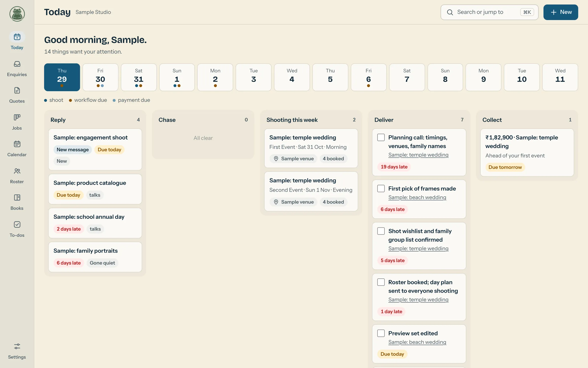Viewport: 588px width, 368px height.
Task: Open the Sample: school annual day card
Action: [95, 223]
